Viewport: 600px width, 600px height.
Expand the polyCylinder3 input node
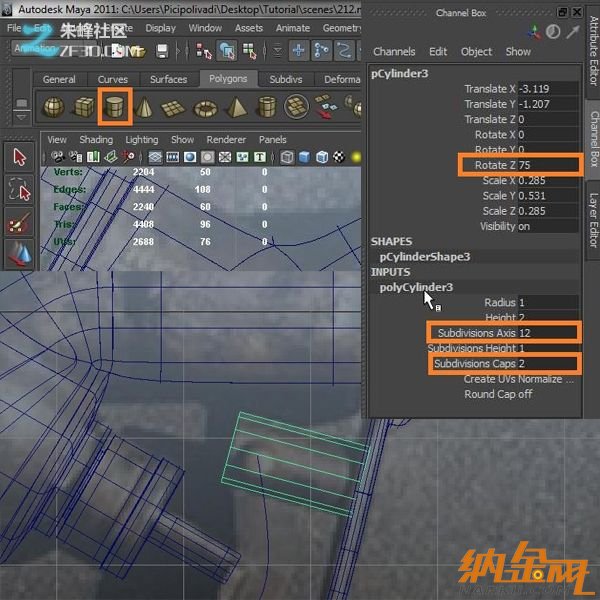point(416,287)
